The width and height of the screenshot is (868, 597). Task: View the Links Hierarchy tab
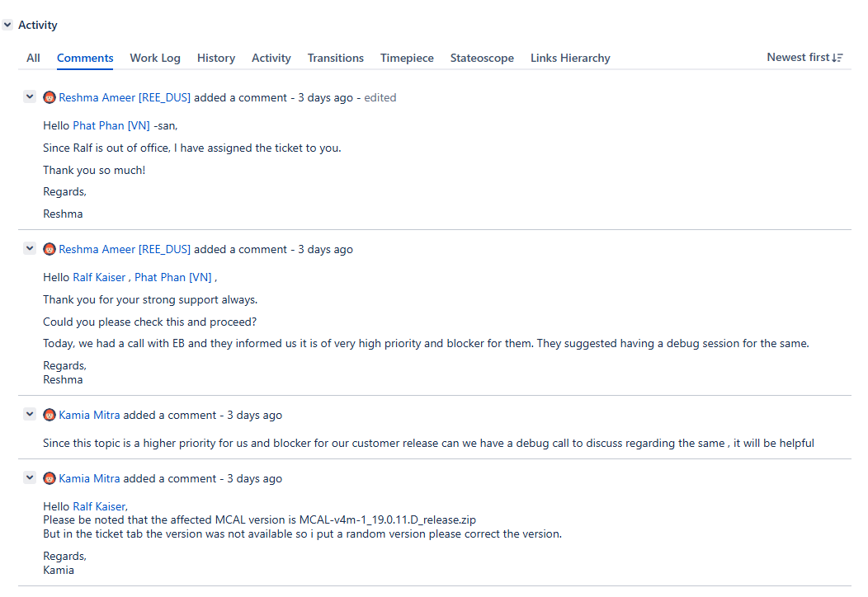[570, 58]
